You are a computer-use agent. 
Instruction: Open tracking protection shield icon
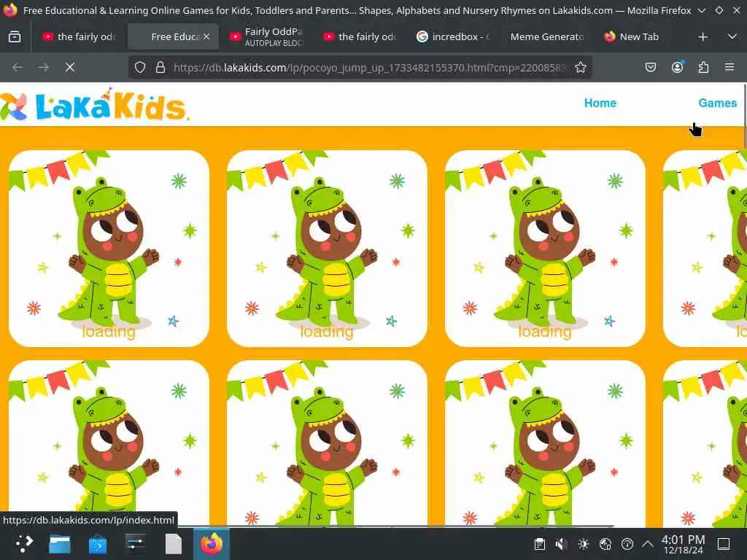pos(139,68)
